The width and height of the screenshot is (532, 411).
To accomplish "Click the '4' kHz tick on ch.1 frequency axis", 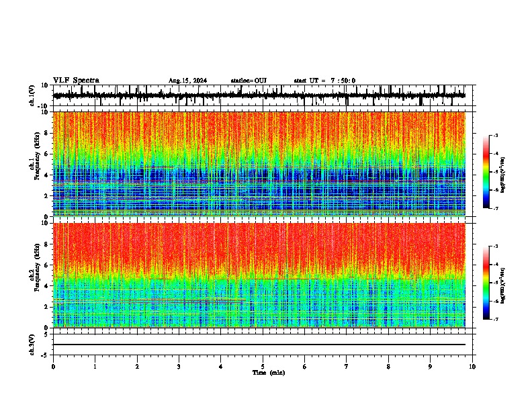I will [x=47, y=175].
